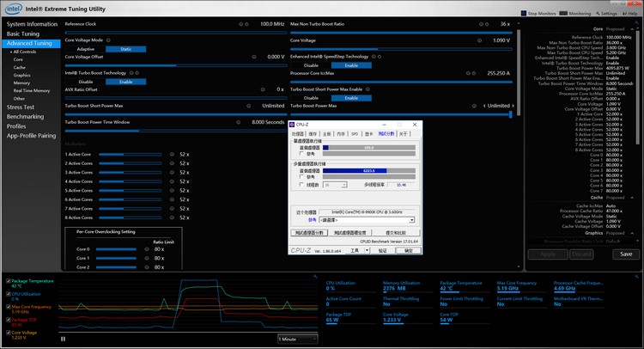Image resolution: width=644 pixels, height=349 pixels.
Task: Open the Monitoring view from the top toolbar
Action: click(x=575, y=14)
